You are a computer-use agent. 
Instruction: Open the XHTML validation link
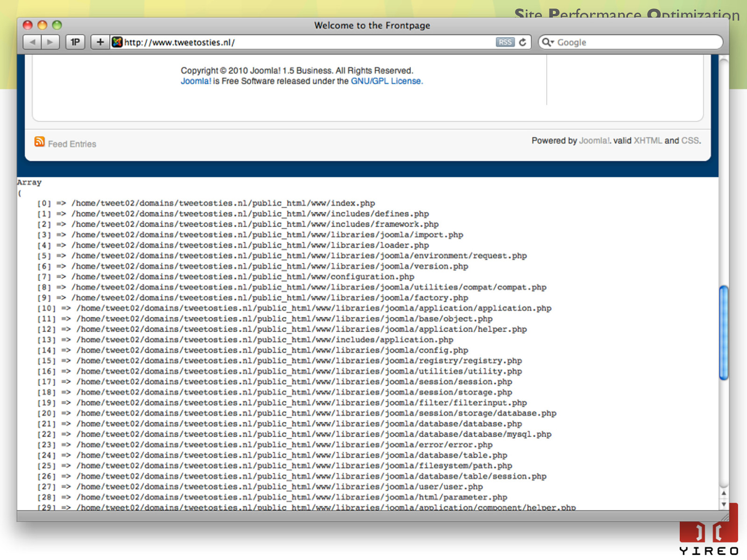click(x=648, y=140)
